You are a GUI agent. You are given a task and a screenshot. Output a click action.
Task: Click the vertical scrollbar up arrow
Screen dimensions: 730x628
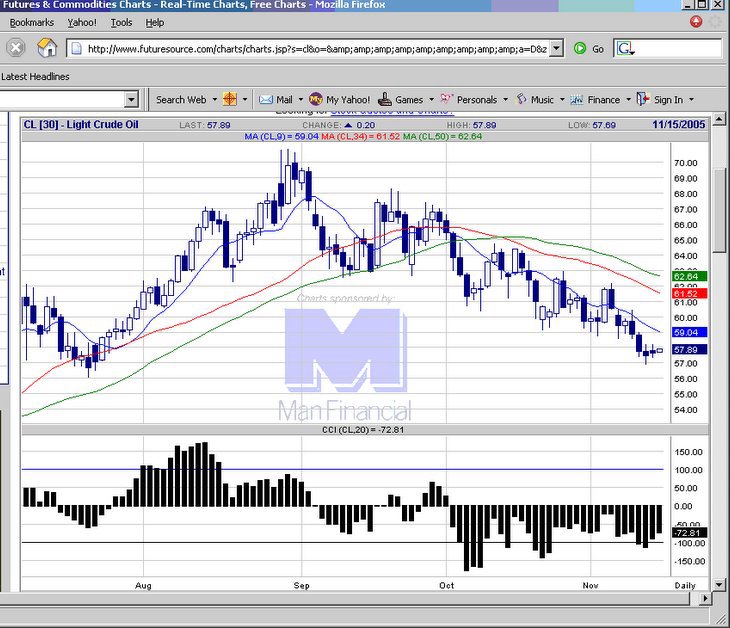click(x=718, y=120)
